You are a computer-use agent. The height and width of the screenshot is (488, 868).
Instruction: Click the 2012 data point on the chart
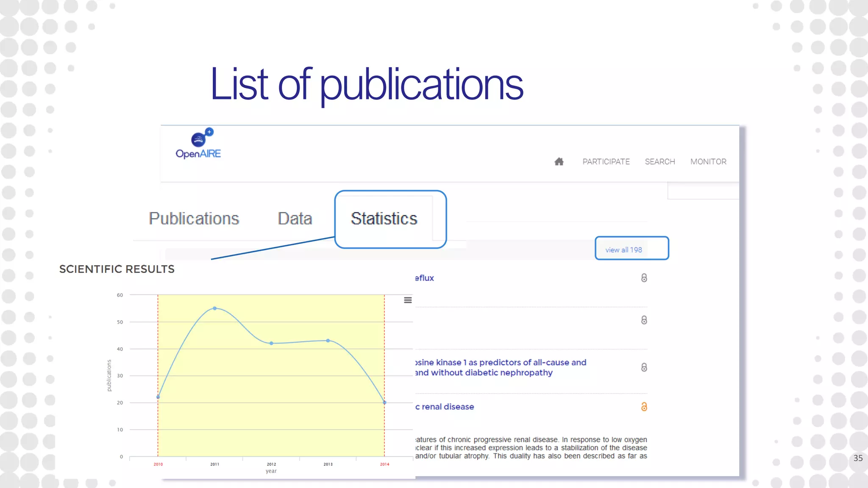(271, 343)
